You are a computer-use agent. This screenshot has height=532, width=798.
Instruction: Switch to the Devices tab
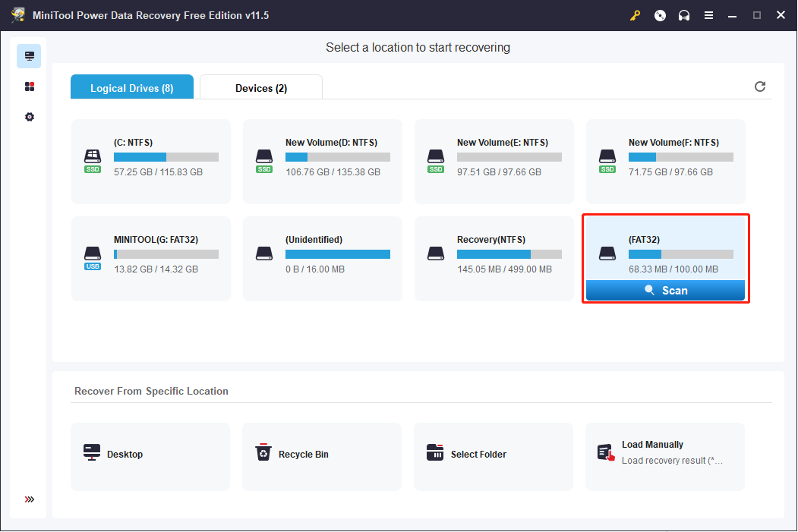point(260,88)
